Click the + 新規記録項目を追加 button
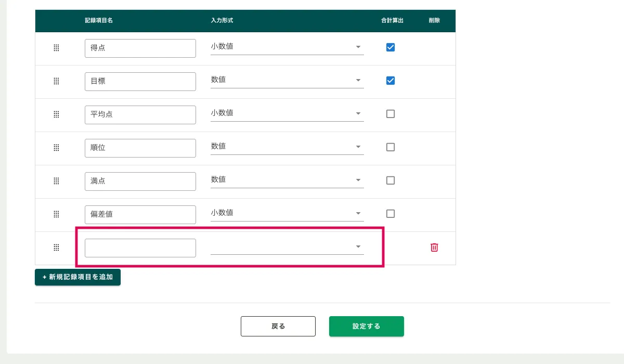 pos(77,277)
